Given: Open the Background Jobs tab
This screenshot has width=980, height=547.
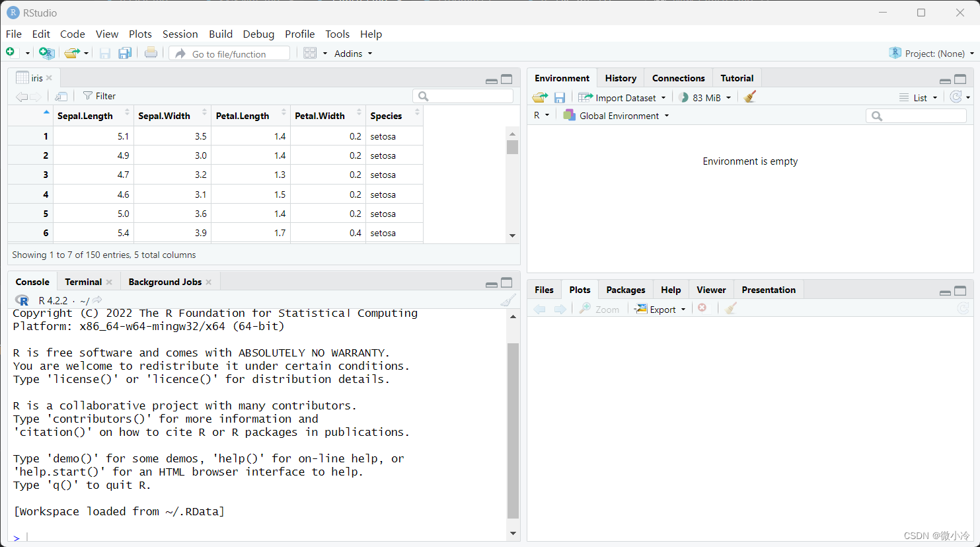Looking at the screenshot, I should (165, 282).
